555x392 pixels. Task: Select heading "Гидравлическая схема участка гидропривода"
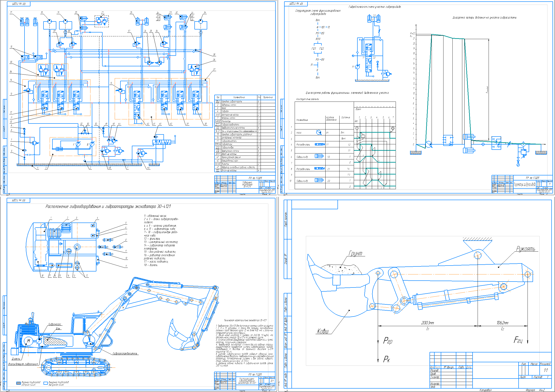click(375, 7)
